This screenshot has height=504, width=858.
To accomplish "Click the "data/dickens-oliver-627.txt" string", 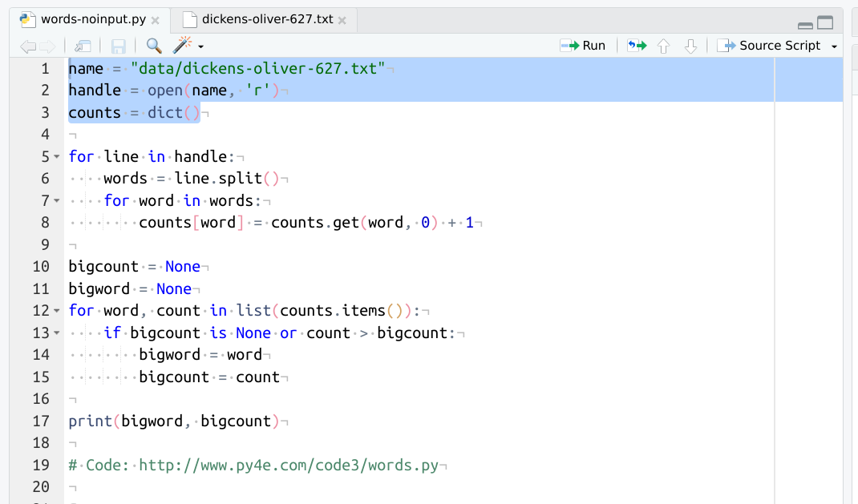I will coord(257,68).
